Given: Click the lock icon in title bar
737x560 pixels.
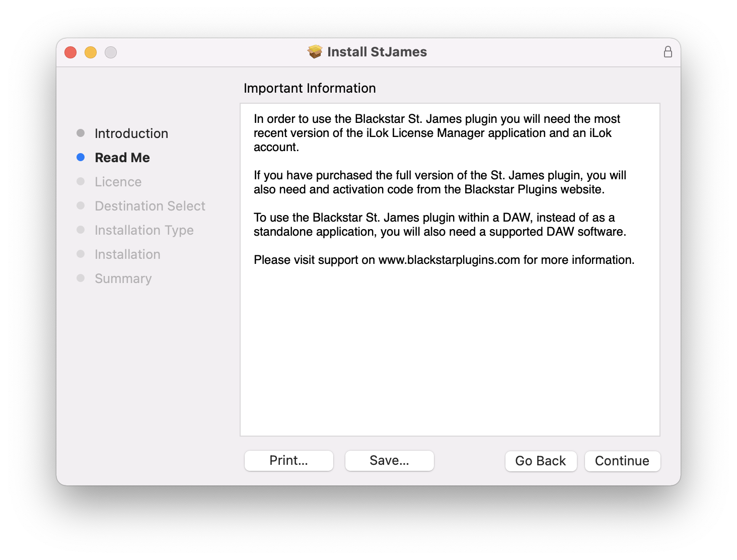Looking at the screenshot, I should [x=668, y=52].
